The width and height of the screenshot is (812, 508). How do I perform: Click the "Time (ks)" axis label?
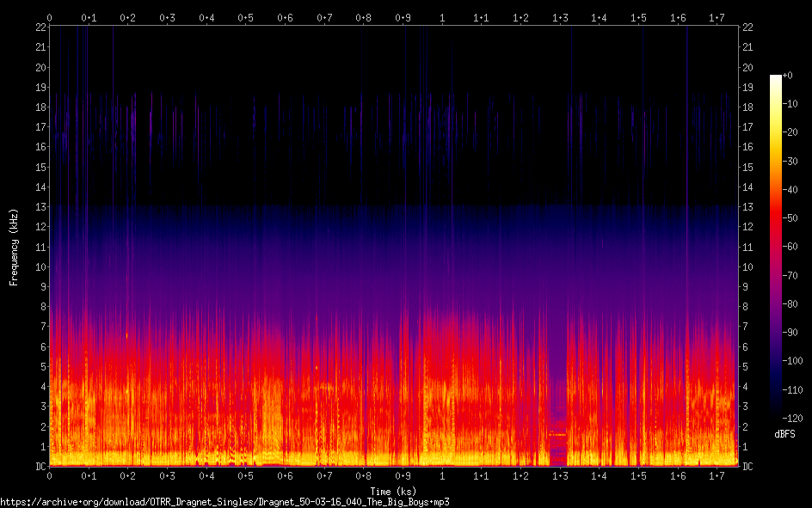tap(394, 491)
